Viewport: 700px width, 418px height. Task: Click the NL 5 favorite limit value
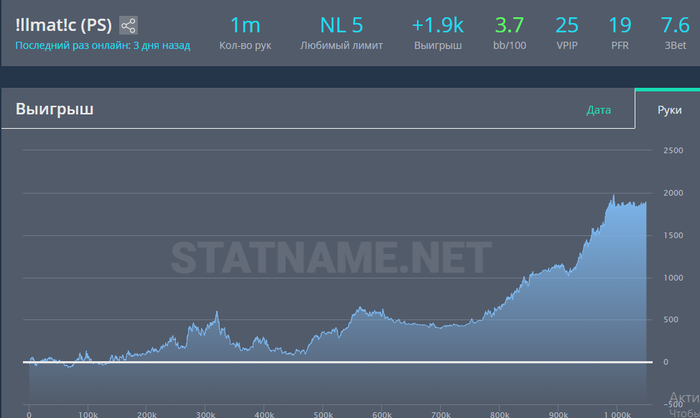point(342,25)
